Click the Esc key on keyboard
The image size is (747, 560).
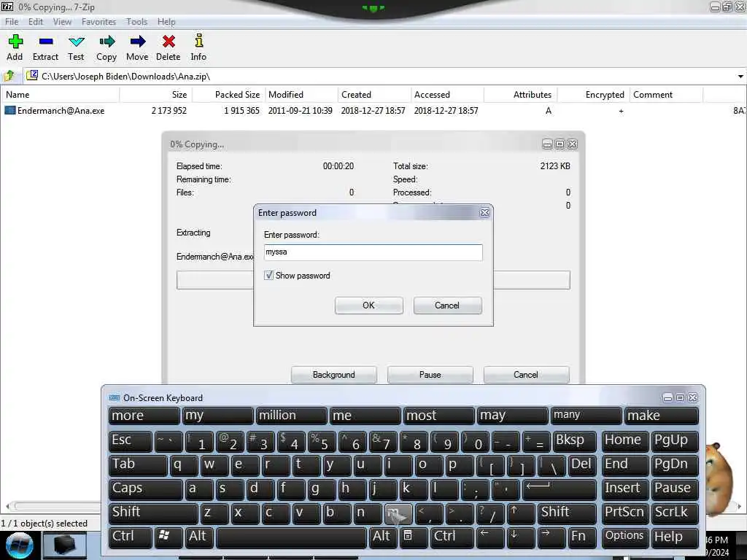(x=130, y=440)
